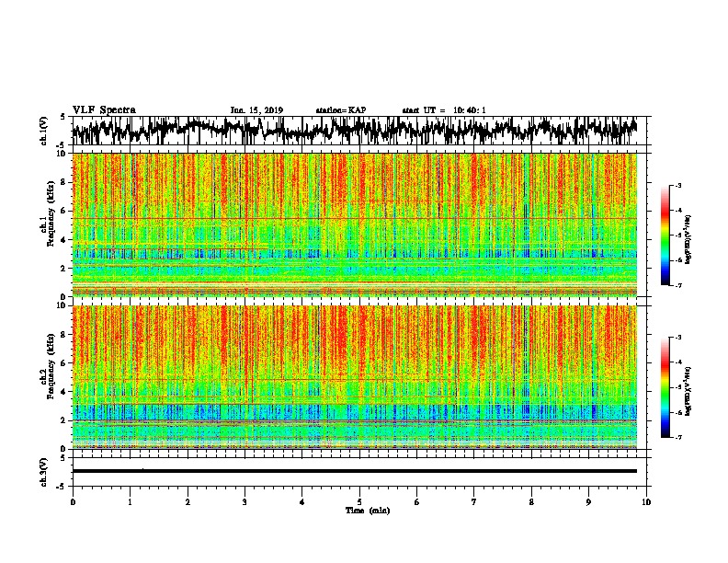Screen dimensions: 728x563
Task: Click the "6" kHz tick of ch.1 spectrogram
Action: coord(64,211)
